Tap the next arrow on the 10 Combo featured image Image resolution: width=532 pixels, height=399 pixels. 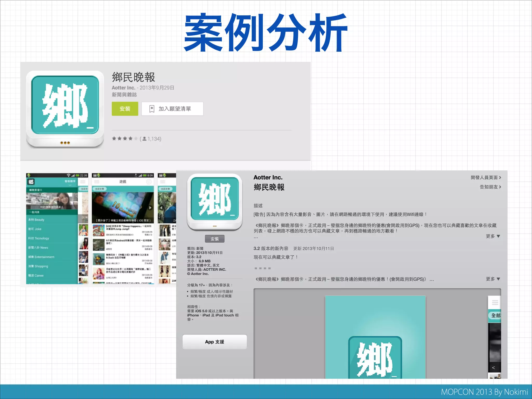pyautogui.click(x=150, y=208)
